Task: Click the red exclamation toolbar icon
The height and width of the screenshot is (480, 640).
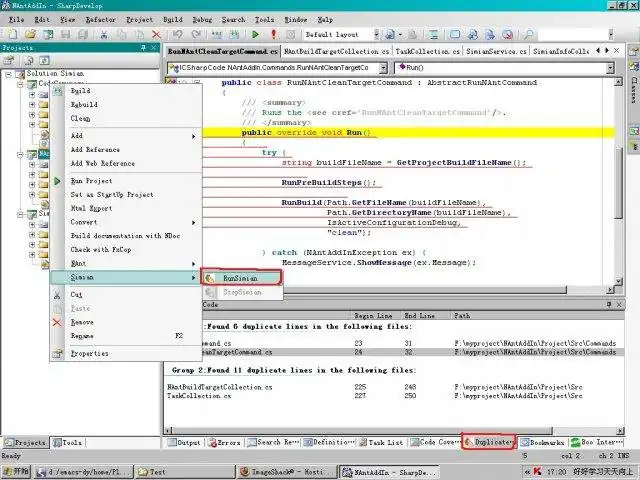Action: coord(273,35)
